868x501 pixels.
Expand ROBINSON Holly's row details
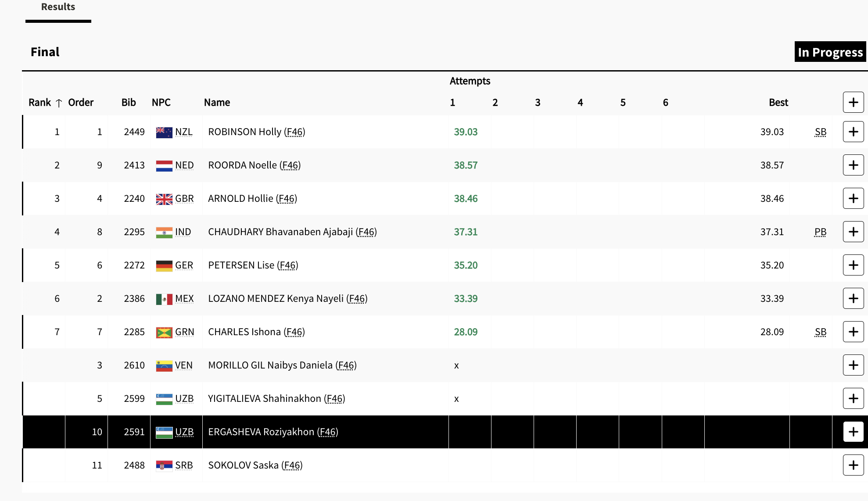[853, 132]
